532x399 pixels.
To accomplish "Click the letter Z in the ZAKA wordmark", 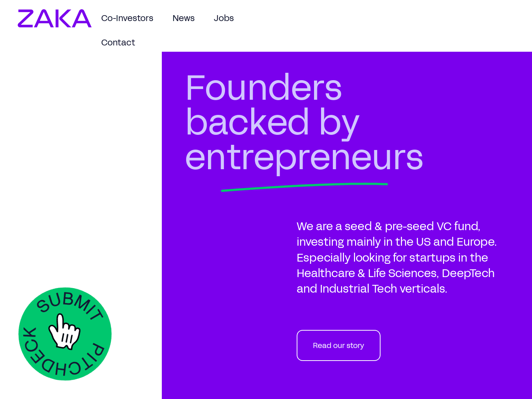I will pyautogui.click(x=27, y=18).
